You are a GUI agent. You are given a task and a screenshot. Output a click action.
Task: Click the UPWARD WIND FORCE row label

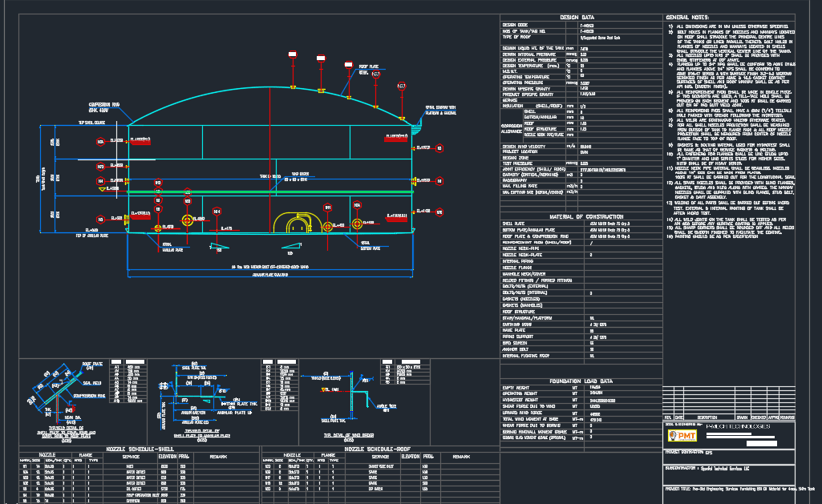coord(521,413)
